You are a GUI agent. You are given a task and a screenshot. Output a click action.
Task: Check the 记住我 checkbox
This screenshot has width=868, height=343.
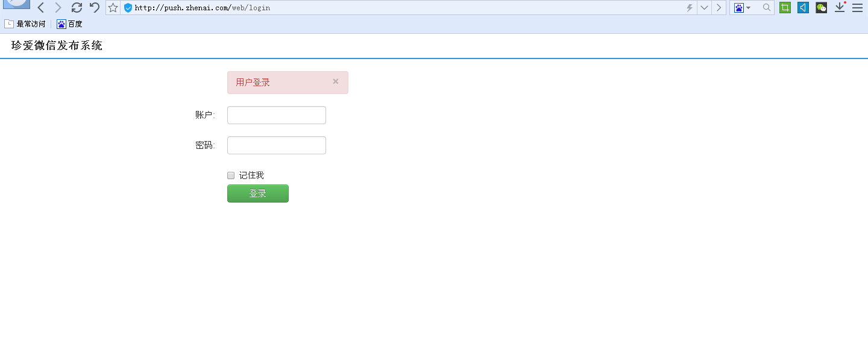tap(230, 175)
